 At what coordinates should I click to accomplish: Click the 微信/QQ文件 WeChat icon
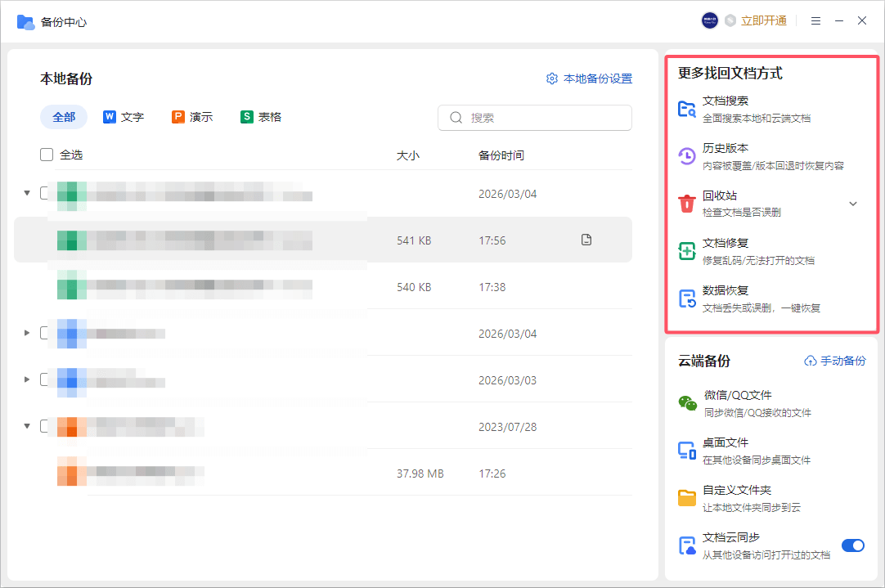[x=689, y=401]
